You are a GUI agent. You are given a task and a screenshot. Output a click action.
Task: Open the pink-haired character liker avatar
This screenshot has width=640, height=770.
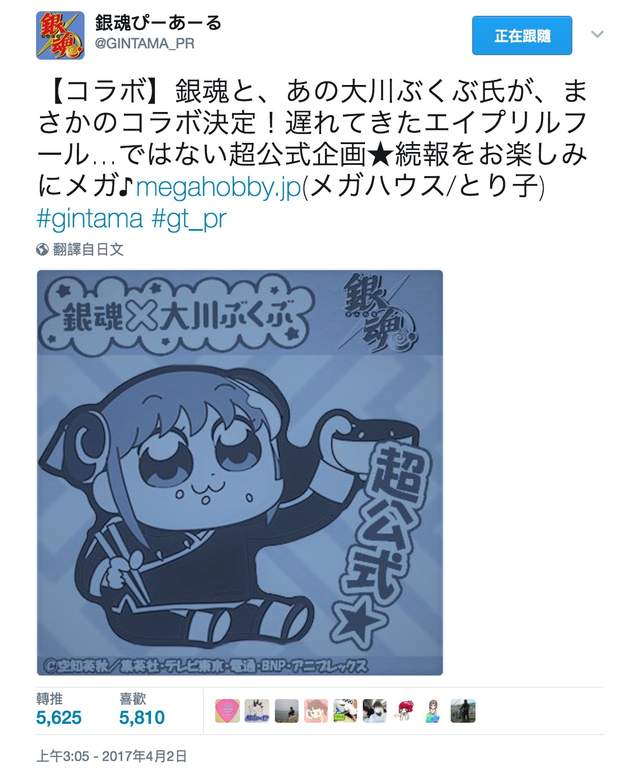[x=316, y=711]
